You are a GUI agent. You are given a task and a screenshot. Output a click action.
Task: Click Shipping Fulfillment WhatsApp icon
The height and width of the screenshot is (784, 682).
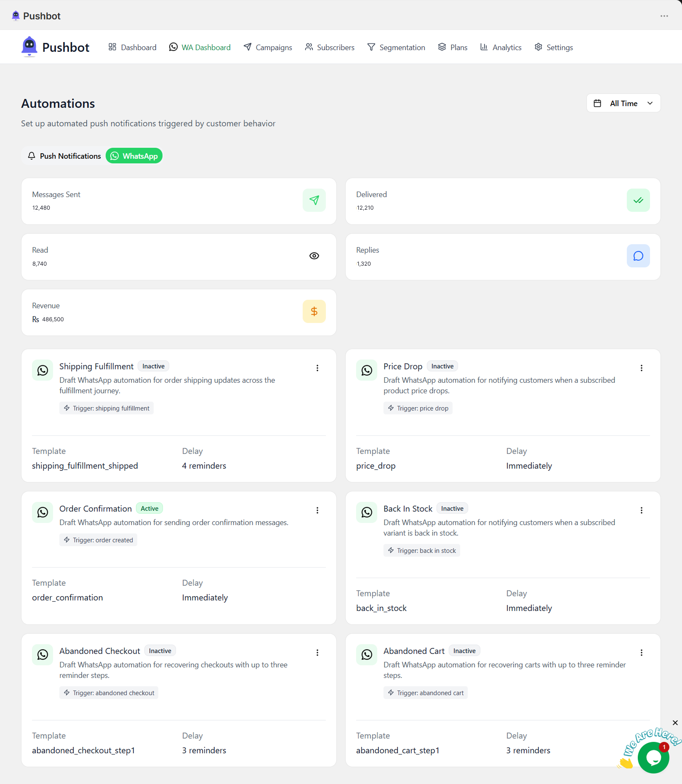click(43, 370)
